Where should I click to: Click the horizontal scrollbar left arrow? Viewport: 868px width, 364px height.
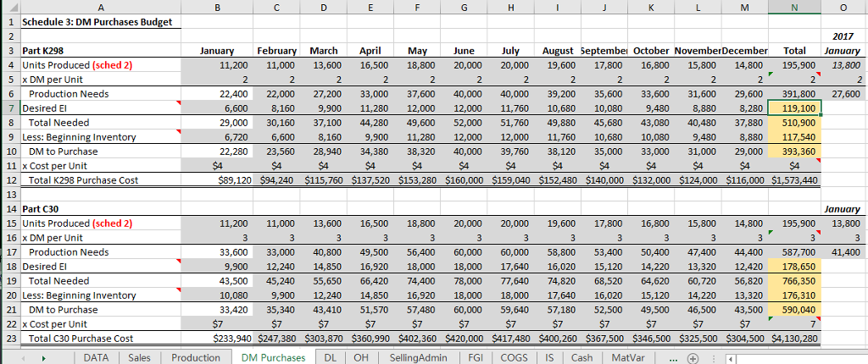click(x=730, y=358)
